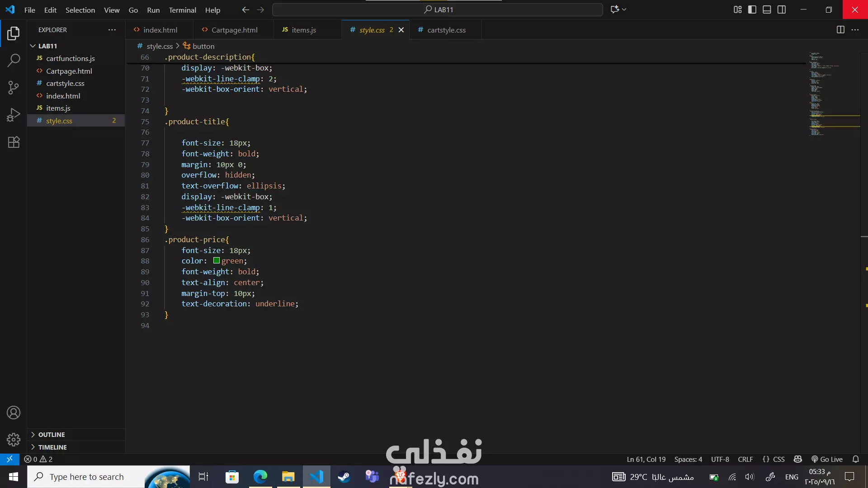Image resolution: width=868 pixels, height=488 pixels.
Task: Open errors and warnings problems indicator
Action: [38, 459]
